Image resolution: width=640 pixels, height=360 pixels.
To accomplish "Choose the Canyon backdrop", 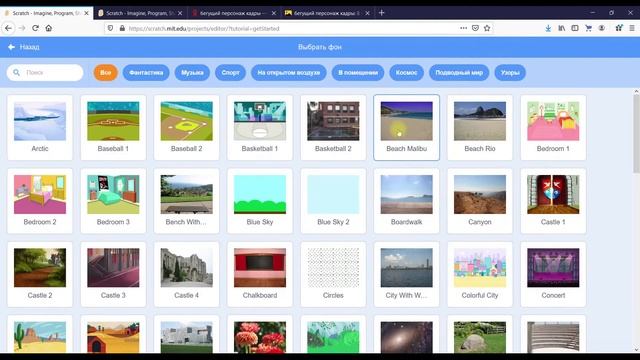I will click(480, 201).
